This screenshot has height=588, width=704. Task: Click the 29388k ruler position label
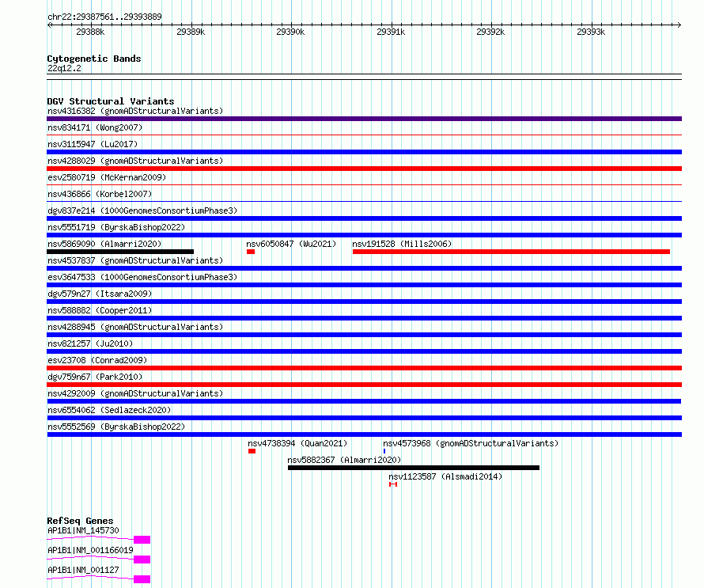pyautogui.click(x=90, y=32)
